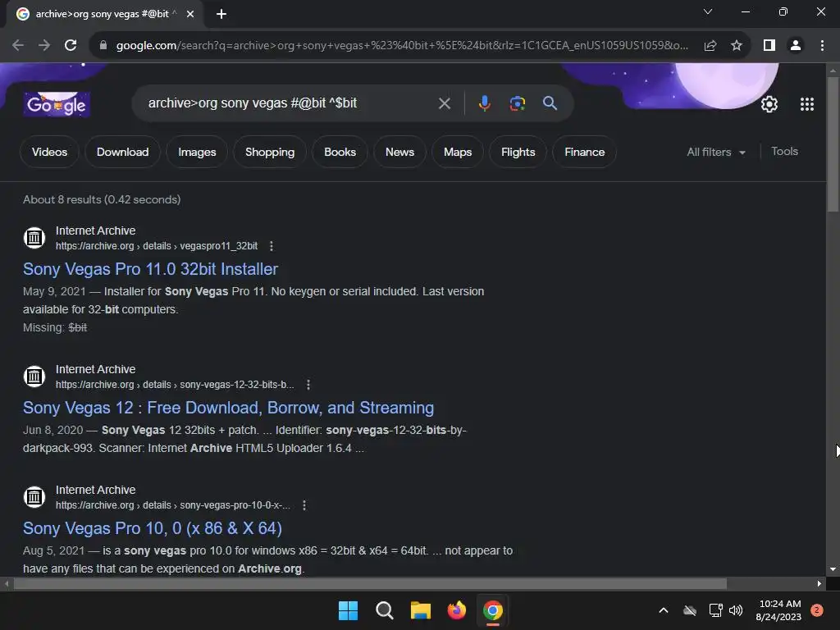The image size is (840, 630).
Task: Open the Chrome profile menu
Action: (796, 46)
